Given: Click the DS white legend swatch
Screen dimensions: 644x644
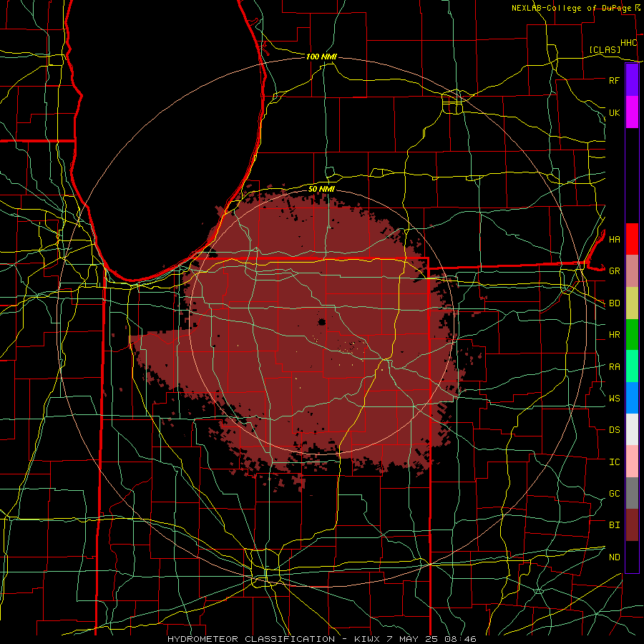Looking at the screenshot, I should [632, 429].
